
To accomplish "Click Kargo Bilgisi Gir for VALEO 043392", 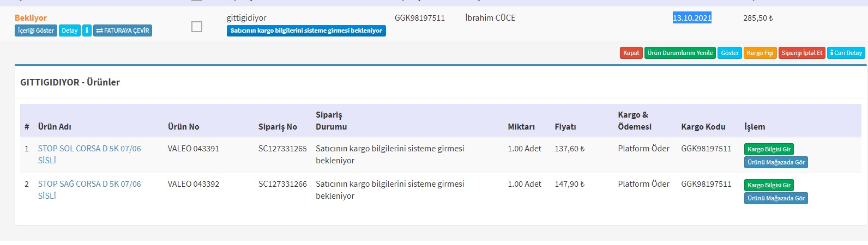I will pyautogui.click(x=769, y=185).
